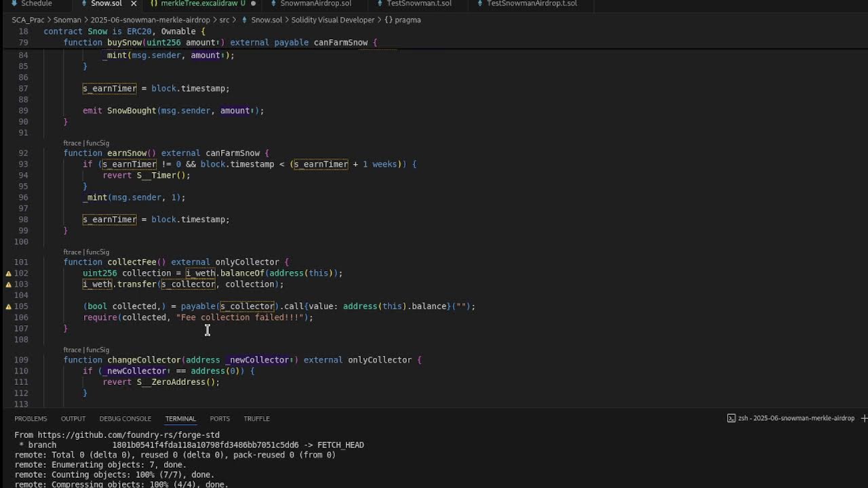
Task: Click ftrace code lens above collectFee function
Action: 73,252
